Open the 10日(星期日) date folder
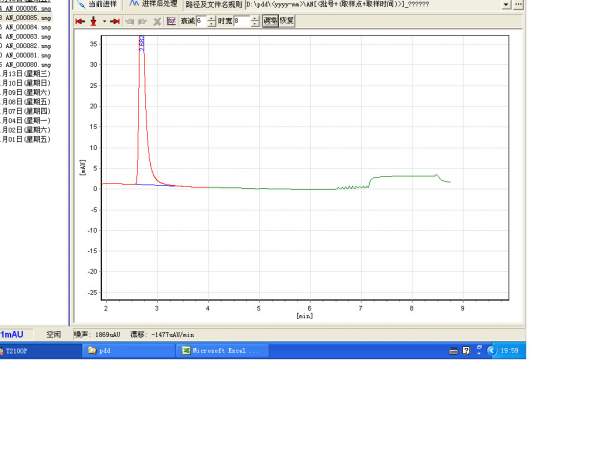 26,83
